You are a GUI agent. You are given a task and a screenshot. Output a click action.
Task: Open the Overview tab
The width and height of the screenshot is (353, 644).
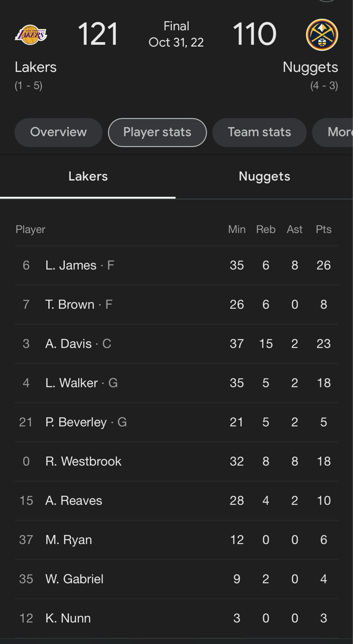pos(58,132)
